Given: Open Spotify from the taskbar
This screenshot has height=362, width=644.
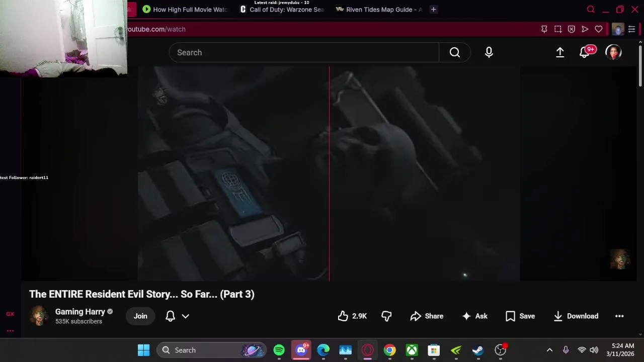Looking at the screenshot, I should pos(279,350).
